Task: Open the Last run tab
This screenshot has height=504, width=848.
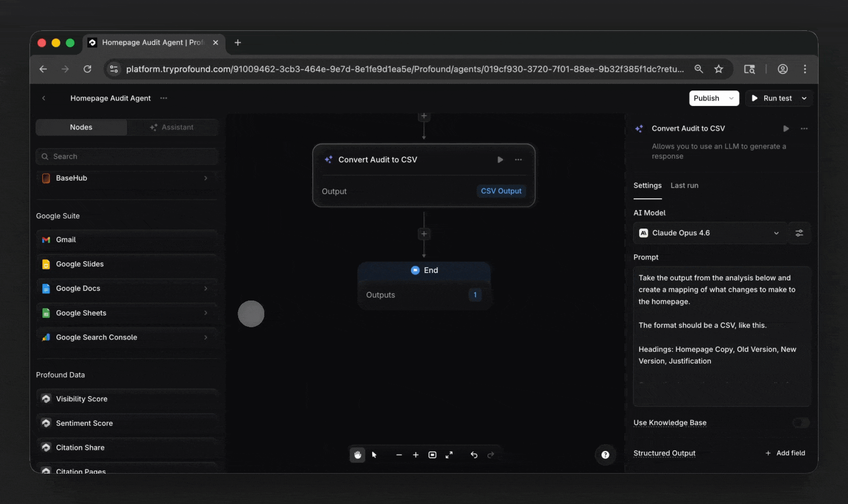Action: (685, 185)
